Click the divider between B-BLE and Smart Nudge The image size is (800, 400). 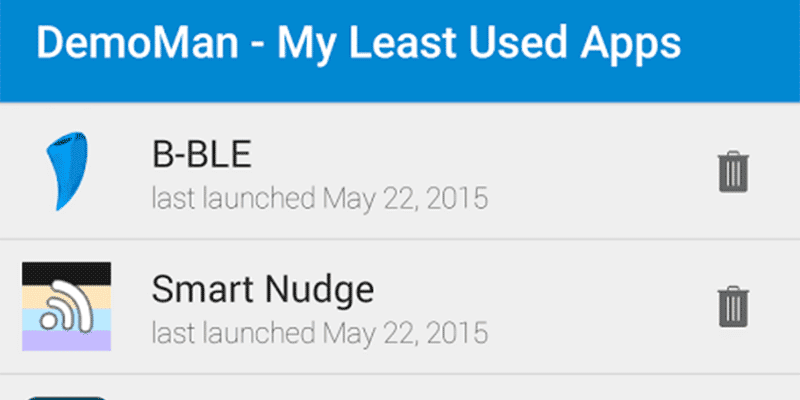pos(400,240)
